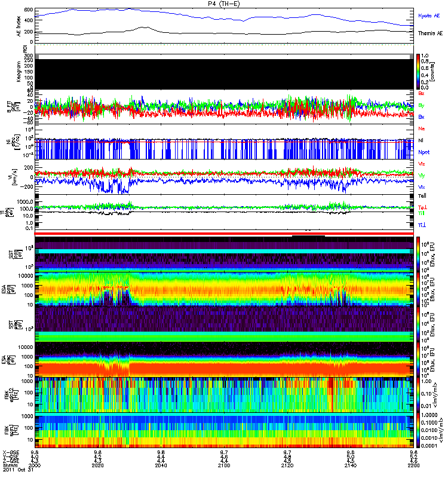Click the green Viy velocity legend label
448x478 pixels.
coord(421,175)
